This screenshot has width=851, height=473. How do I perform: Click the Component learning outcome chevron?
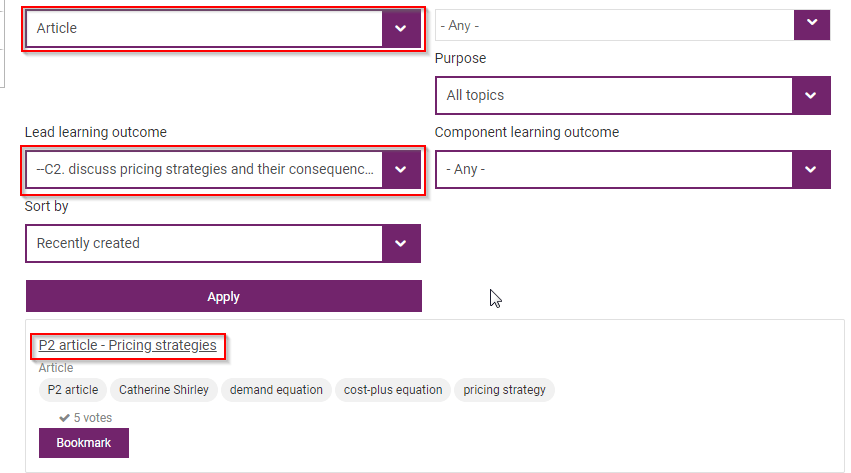click(x=811, y=169)
